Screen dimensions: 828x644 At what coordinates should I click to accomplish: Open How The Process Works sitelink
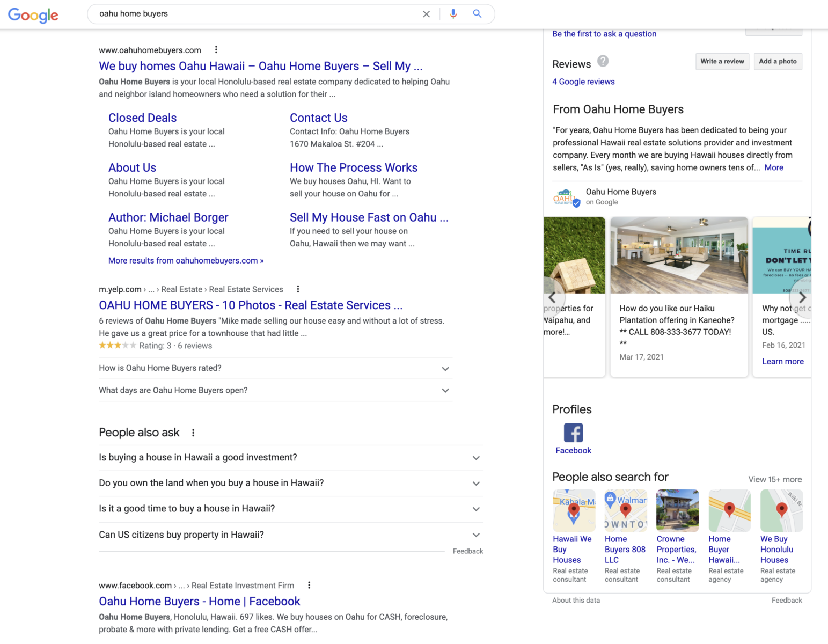354,168
